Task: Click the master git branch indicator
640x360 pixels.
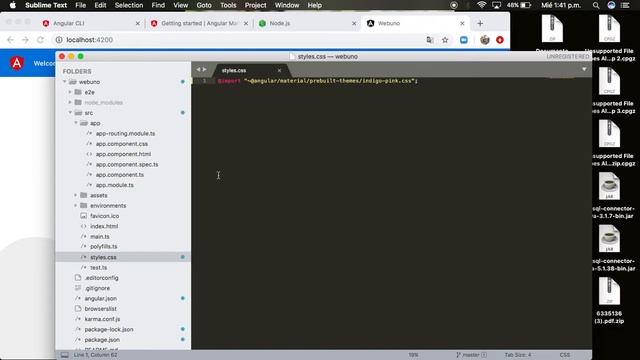Action: pos(471,355)
